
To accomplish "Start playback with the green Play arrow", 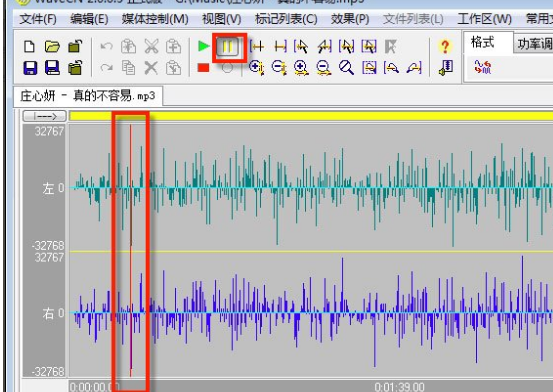I will pos(203,46).
